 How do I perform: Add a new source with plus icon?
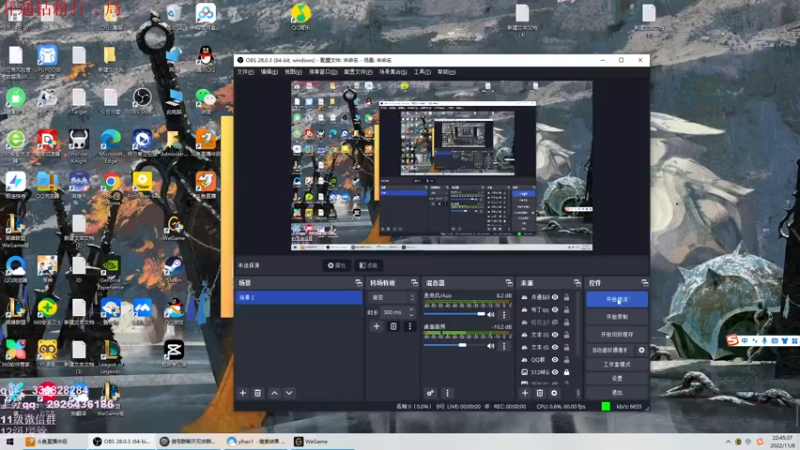point(525,393)
